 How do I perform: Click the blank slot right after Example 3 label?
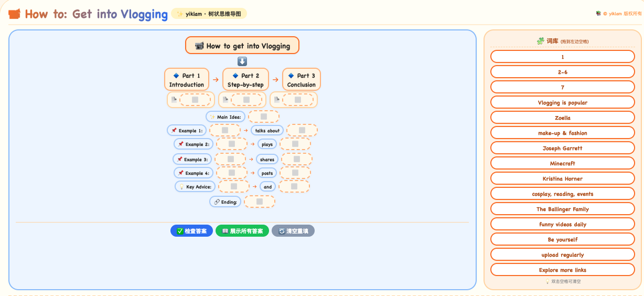point(230,159)
